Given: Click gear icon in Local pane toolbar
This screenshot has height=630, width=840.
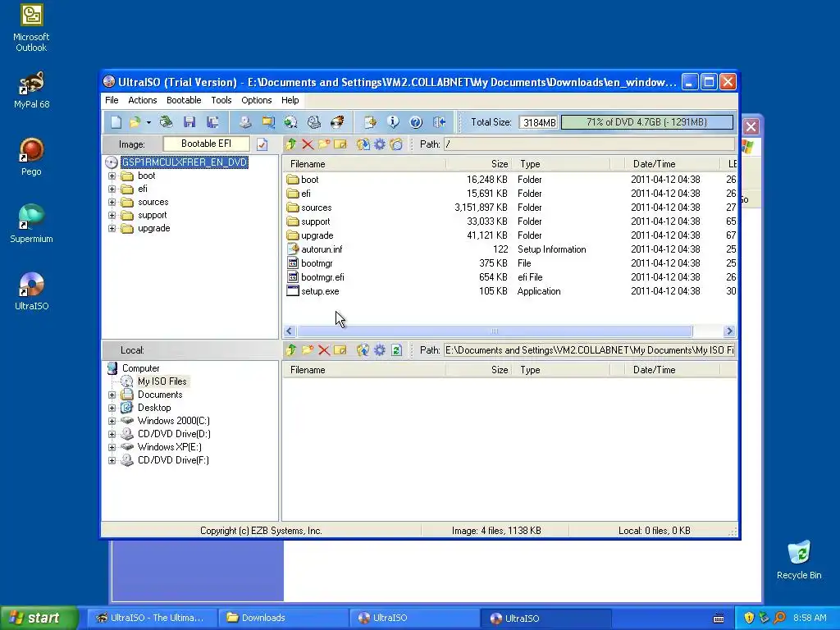Looking at the screenshot, I should click(x=379, y=350).
